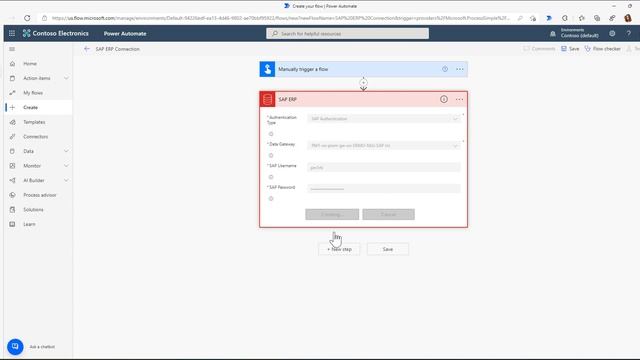Image resolution: width=640 pixels, height=360 pixels.
Task: Click the browser address bar URL
Action: [x=281, y=18]
